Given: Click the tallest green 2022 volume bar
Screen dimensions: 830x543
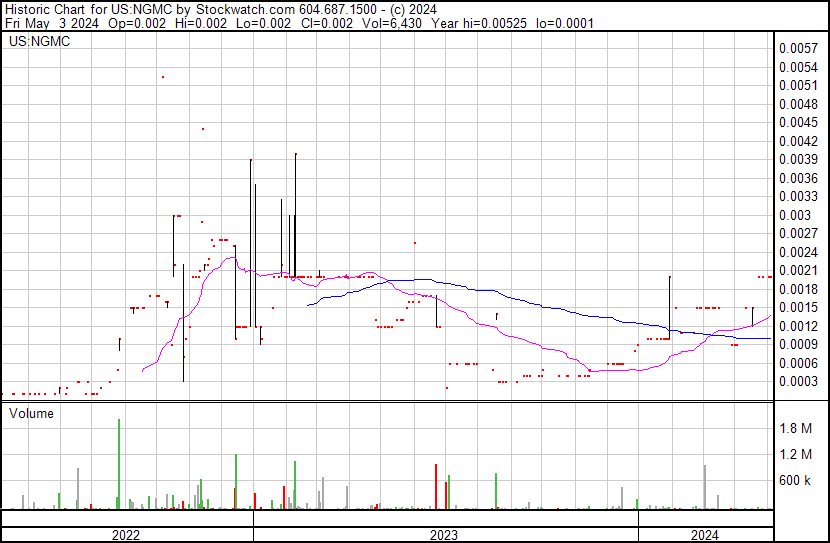Looking at the screenshot, I should pyautogui.click(x=119, y=464).
